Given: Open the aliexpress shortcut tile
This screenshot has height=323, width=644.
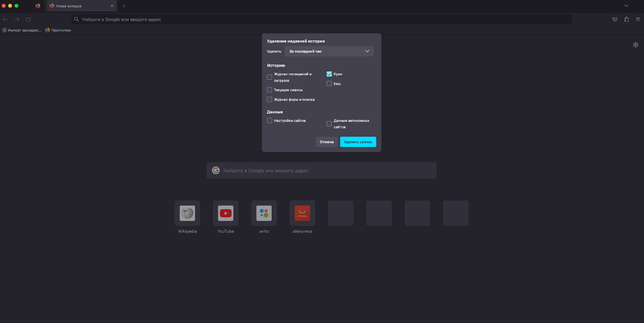Looking at the screenshot, I should point(302,213).
